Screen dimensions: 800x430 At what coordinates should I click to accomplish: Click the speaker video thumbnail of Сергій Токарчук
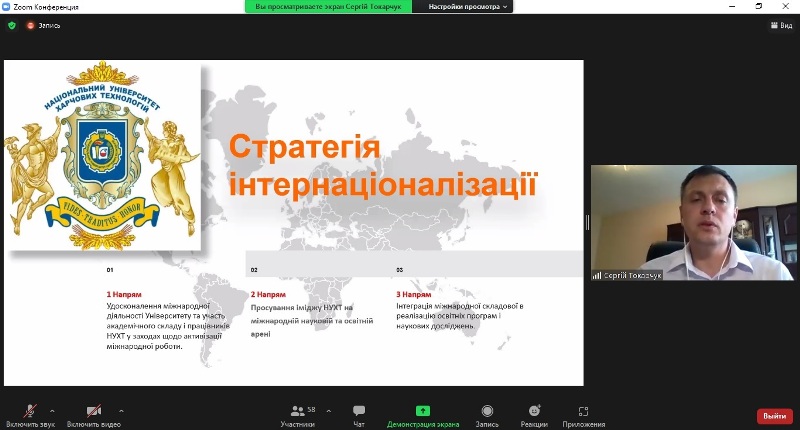pos(693,222)
